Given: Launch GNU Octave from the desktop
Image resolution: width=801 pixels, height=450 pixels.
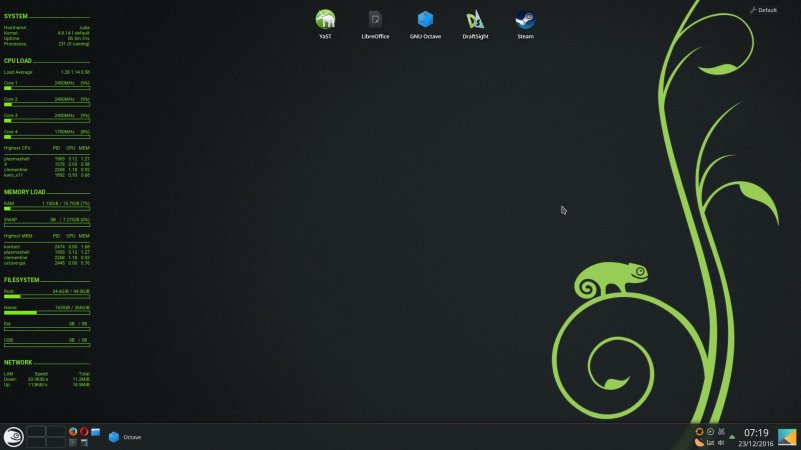Looking at the screenshot, I should pyautogui.click(x=425, y=24).
